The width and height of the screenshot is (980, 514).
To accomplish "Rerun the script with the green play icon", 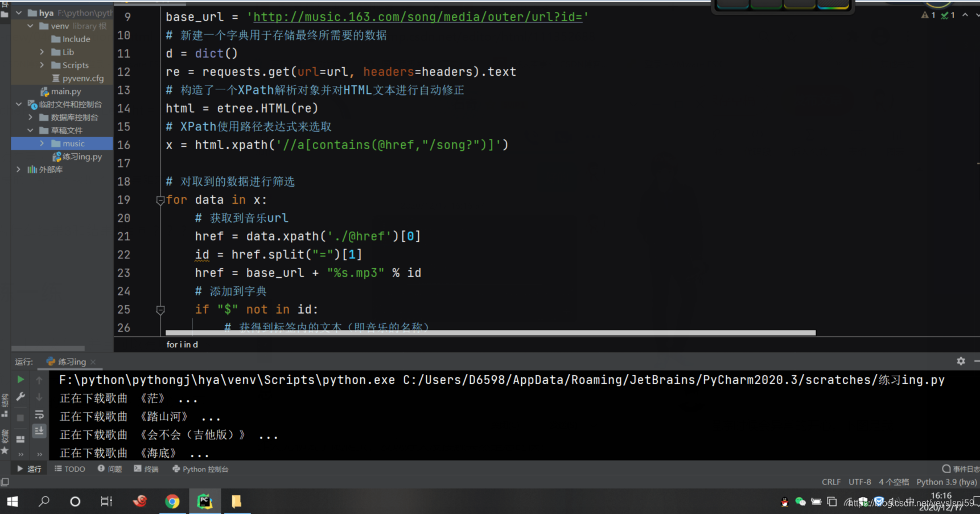I will (20, 379).
